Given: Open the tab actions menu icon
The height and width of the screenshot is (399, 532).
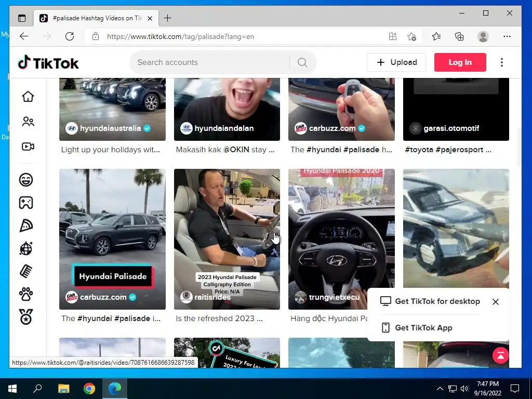Looking at the screenshot, I should [22, 18].
